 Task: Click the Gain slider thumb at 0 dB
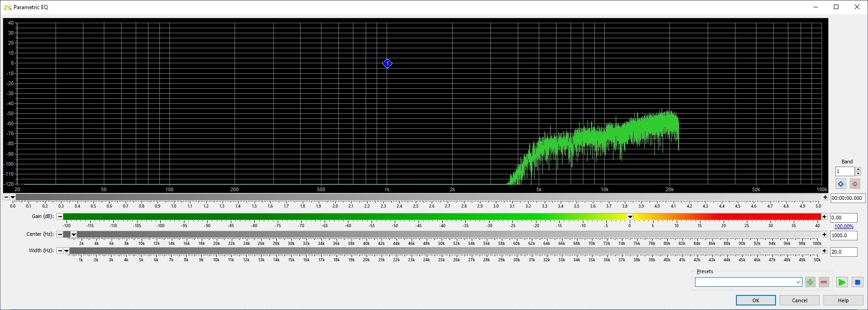point(630,217)
